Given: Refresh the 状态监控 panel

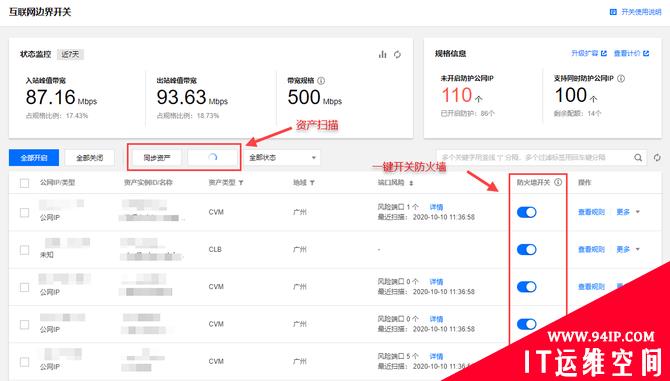Looking at the screenshot, I should (397, 54).
